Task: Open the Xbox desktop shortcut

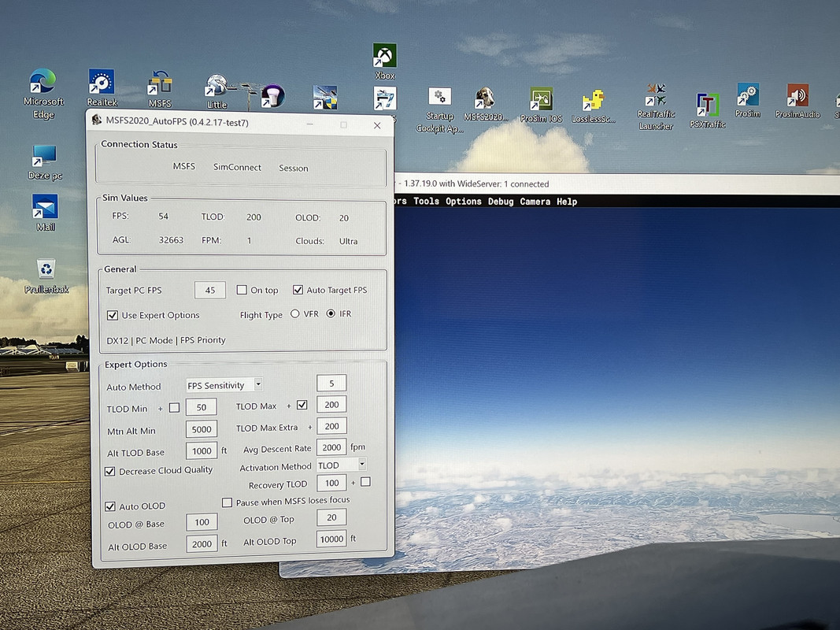Action: point(385,61)
